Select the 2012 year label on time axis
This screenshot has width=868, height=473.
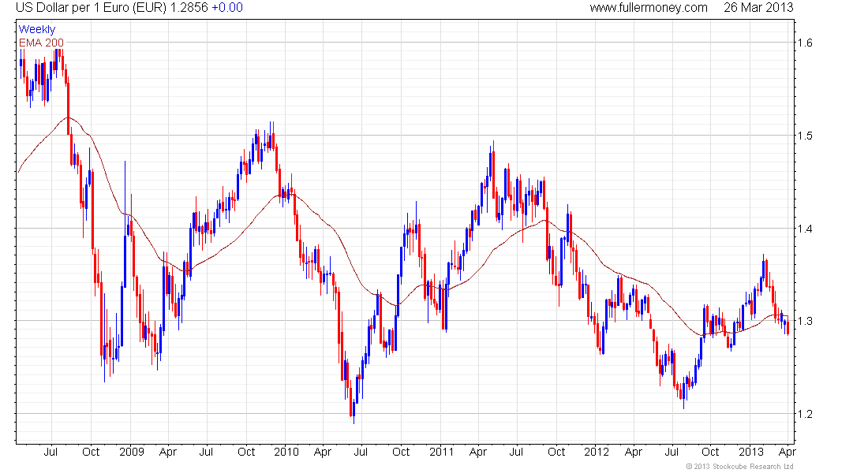597,452
